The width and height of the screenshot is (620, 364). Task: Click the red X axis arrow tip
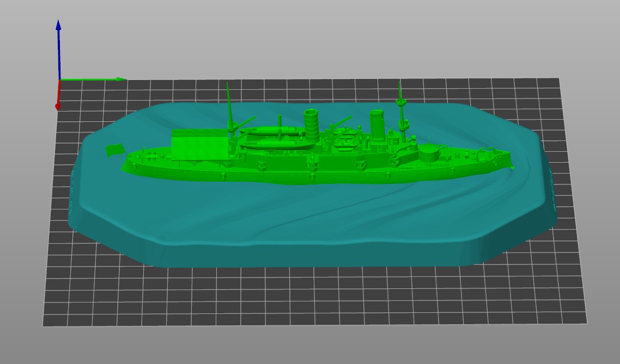point(58,106)
